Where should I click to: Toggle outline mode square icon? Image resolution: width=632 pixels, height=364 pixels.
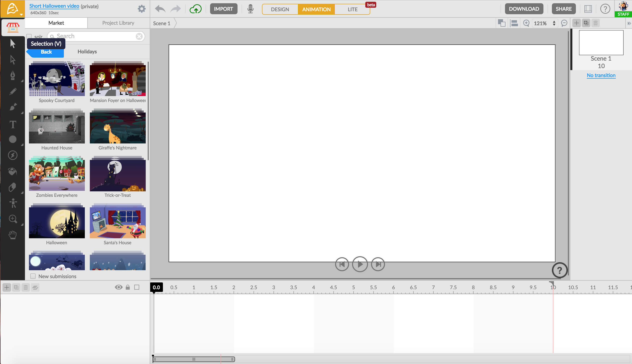[x=137, y=287]
